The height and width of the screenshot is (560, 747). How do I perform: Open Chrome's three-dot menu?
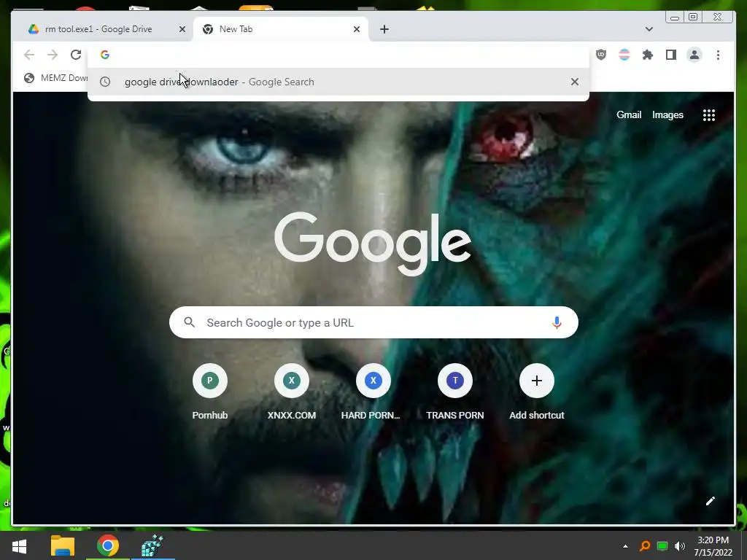click(x=718, y=55)
